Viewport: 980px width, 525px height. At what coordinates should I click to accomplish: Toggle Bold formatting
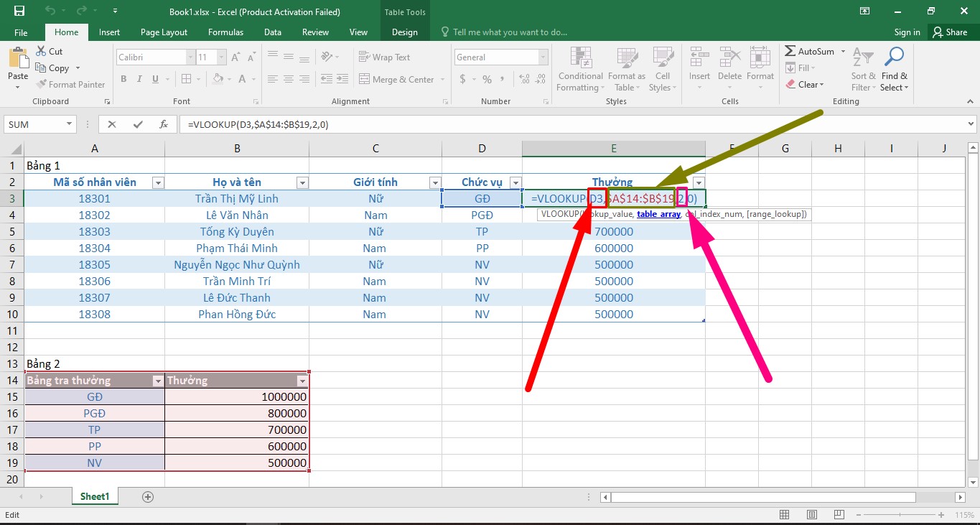tap(123, 80)
